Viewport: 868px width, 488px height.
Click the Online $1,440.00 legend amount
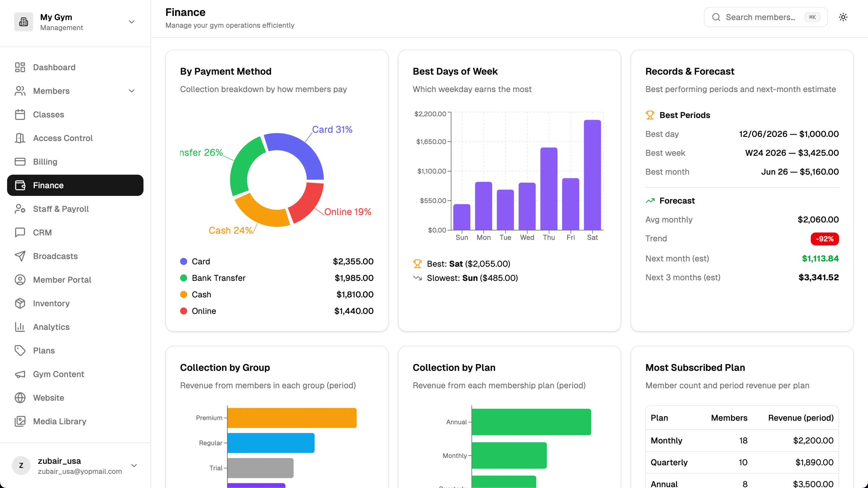tap(354, 311)
